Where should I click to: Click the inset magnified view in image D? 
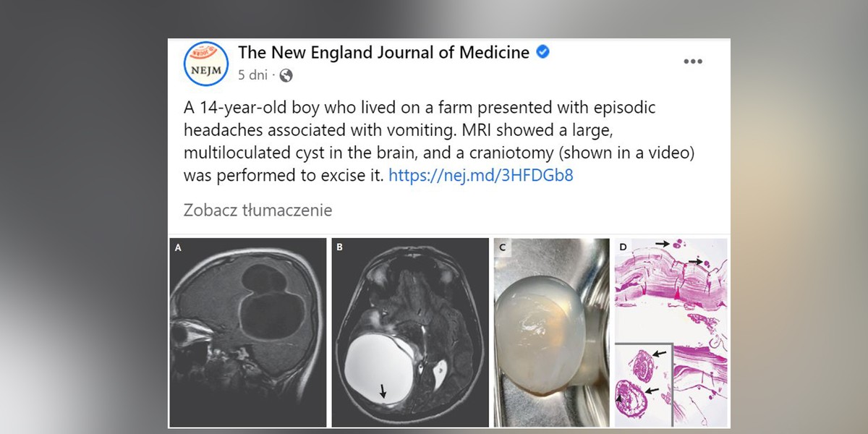(x=643, y=385)
